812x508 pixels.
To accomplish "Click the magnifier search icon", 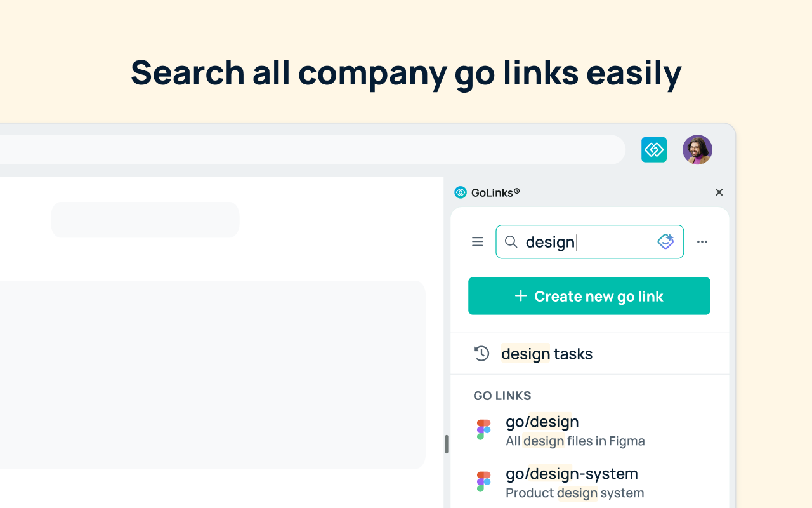I will [x=511, y=242].
